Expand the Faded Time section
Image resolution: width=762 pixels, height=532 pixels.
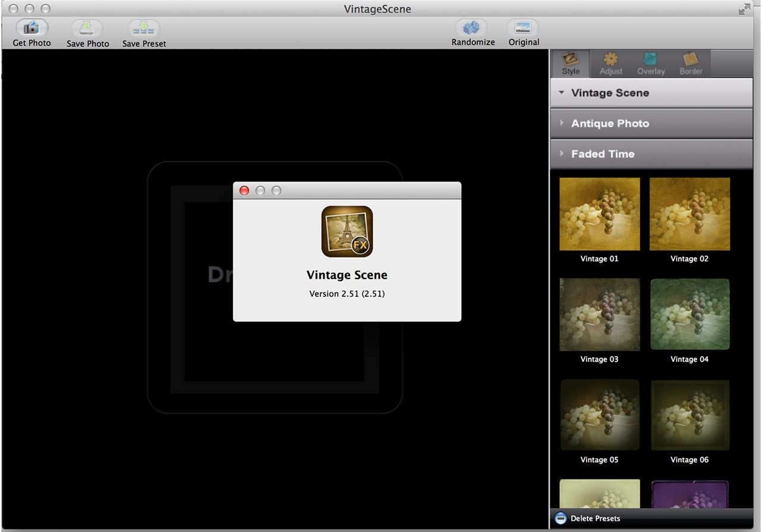(651, 154)
